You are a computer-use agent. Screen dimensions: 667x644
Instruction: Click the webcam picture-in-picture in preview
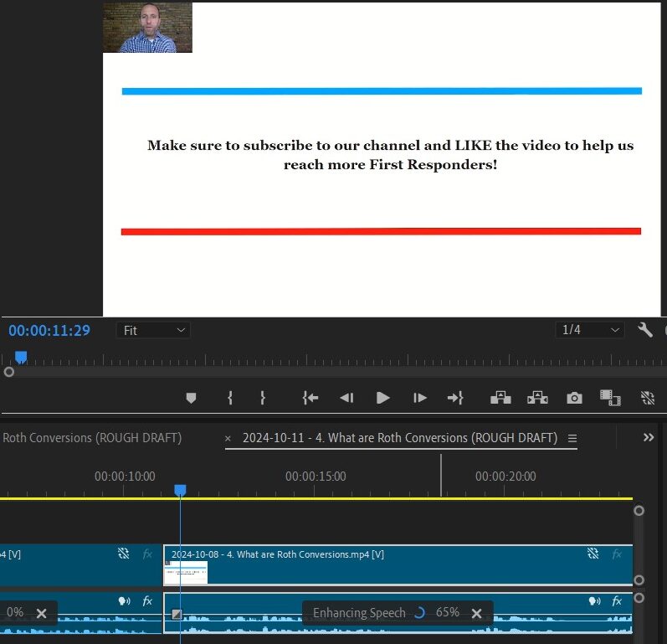click(x=147, y=28)
